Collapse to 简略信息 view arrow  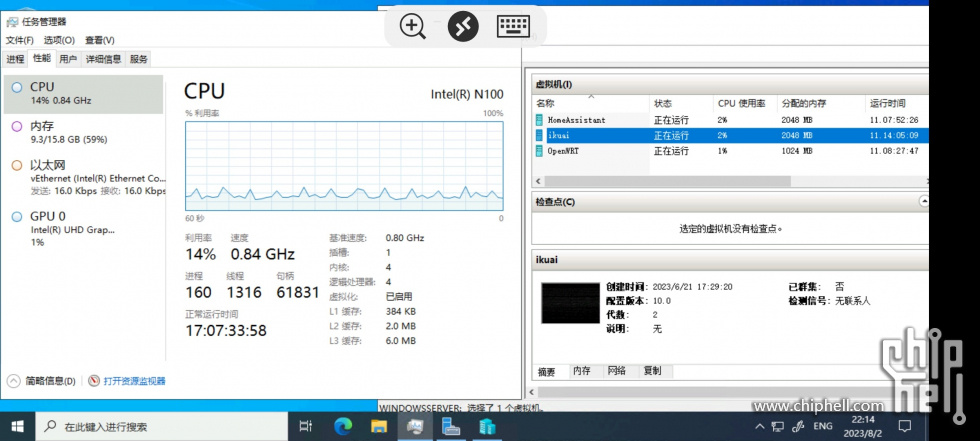pos(13,380)
